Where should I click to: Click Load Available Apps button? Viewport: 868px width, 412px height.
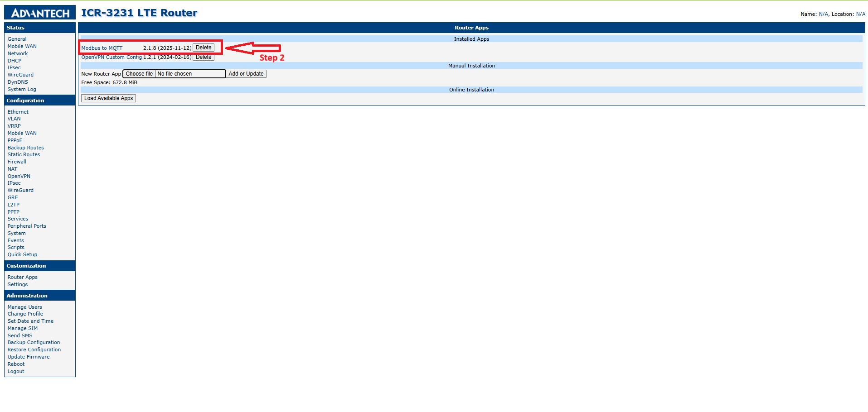109,98
